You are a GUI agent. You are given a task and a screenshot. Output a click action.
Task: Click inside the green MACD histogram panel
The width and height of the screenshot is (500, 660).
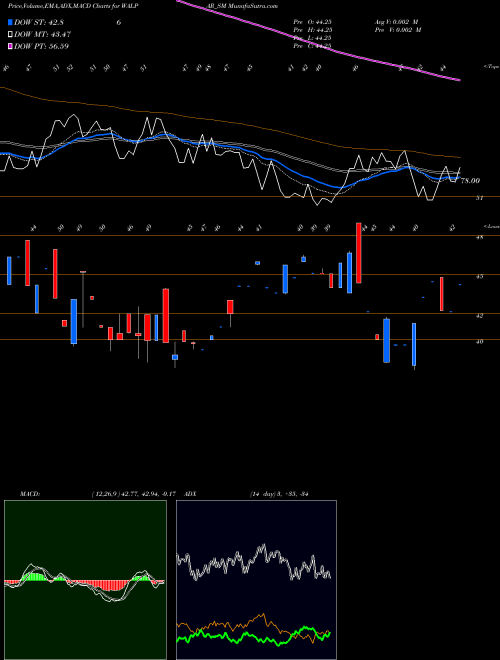click(85, 580)
